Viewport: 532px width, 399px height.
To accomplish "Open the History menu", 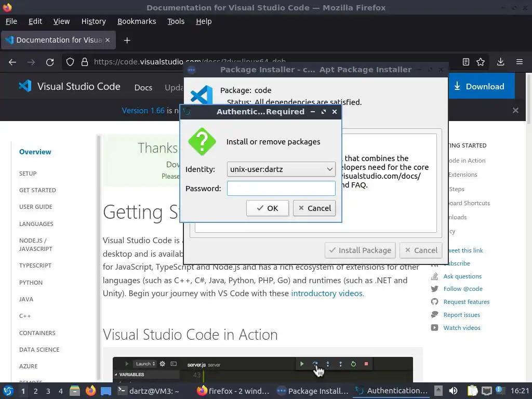I will [x=94, y=21].
